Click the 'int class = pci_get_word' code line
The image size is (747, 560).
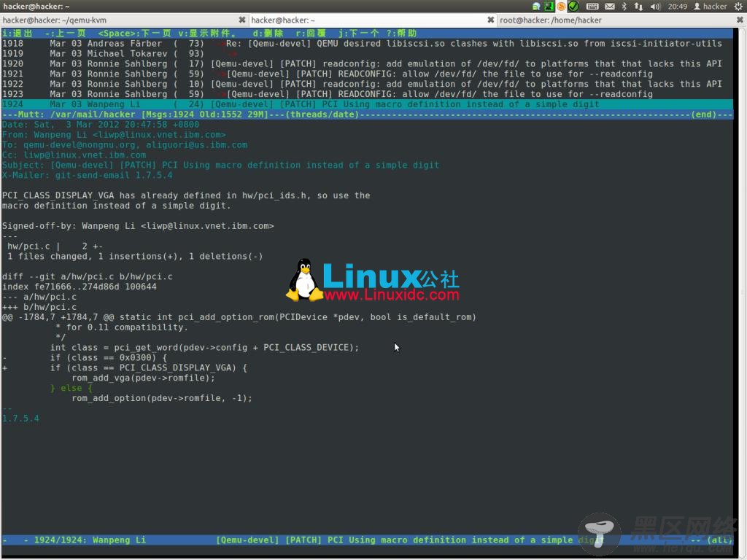[x=204, y=348]
